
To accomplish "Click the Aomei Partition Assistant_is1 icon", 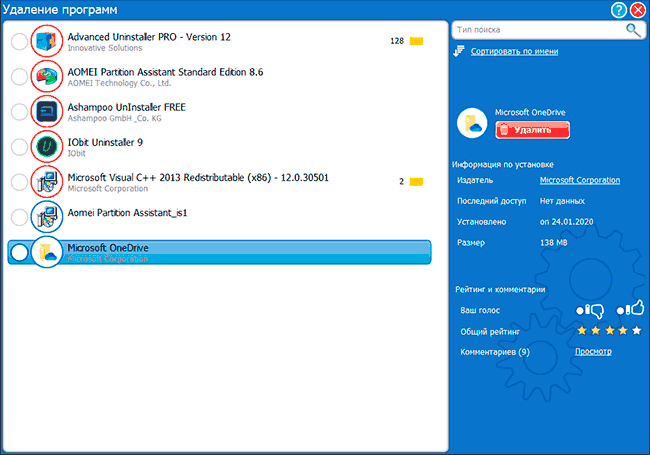I will (46, 217).
